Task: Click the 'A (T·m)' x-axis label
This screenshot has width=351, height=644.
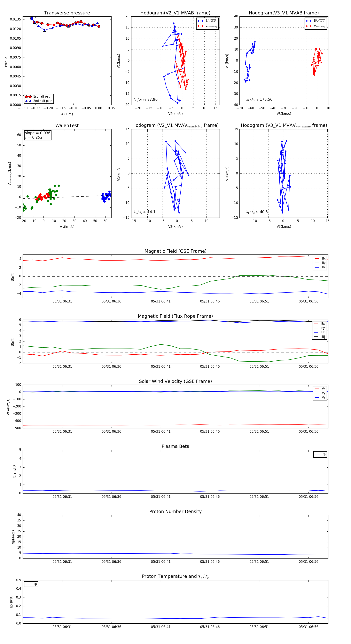Action: (x=67, y=114)
